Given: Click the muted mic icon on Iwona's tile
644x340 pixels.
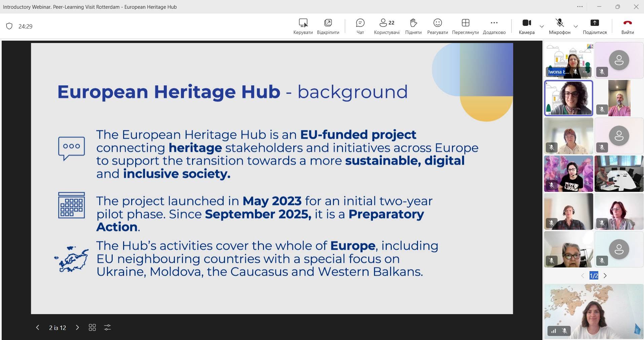Looking at the screenshot, I should [576, 72].
